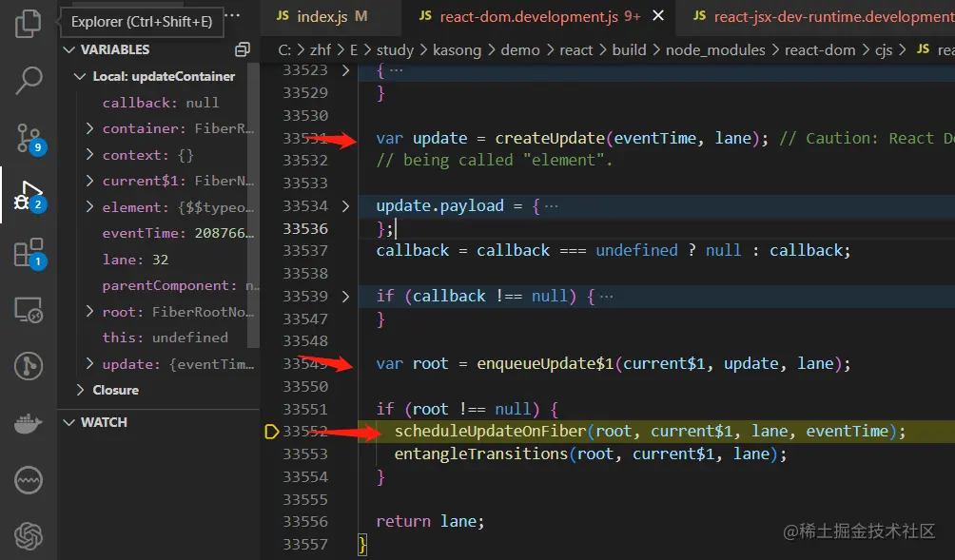The height and width of the screenshot is (560, 955).
Task: Open the Docker whale icon
Action: (x=28, y=423)
